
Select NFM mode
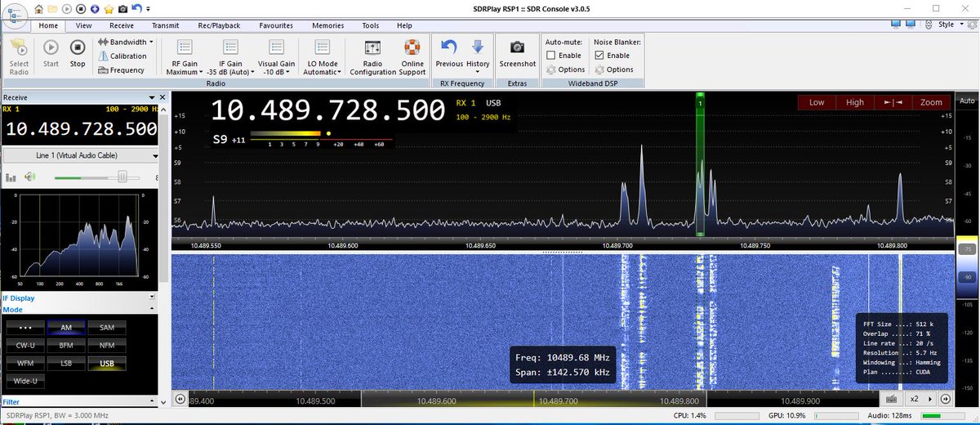click(x=106, y=345)
